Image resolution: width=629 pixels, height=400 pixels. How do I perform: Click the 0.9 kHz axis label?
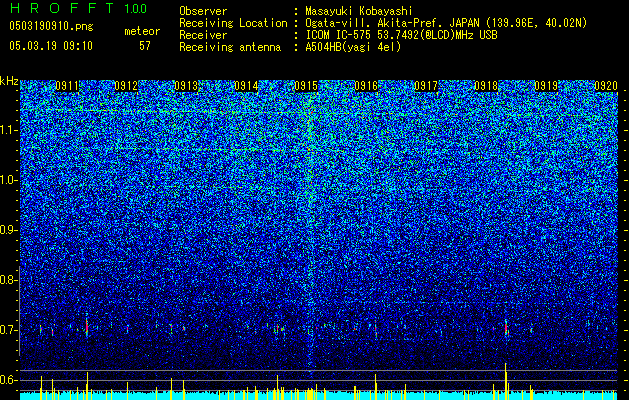[x=9, y=230]
